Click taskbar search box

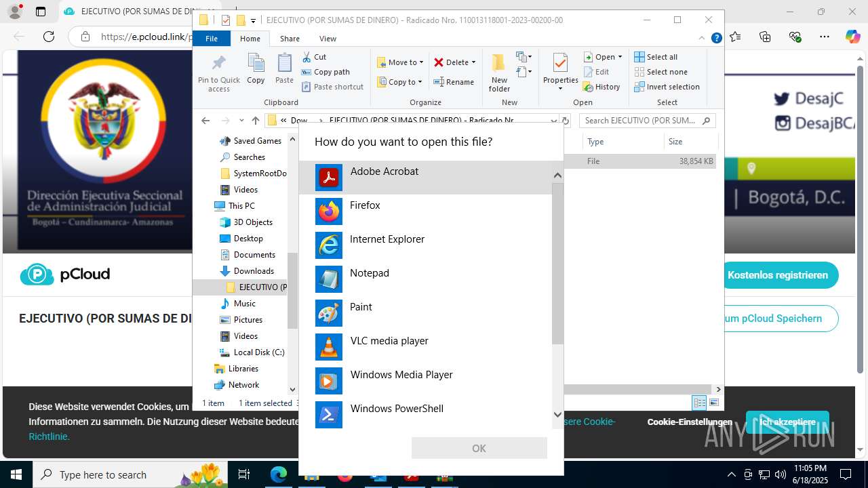(x=131, y=474)
